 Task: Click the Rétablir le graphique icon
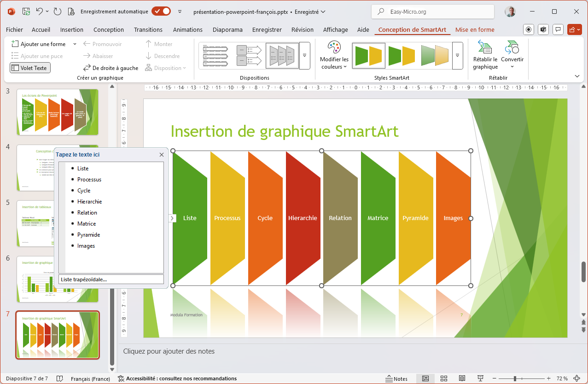coord(485,48)
